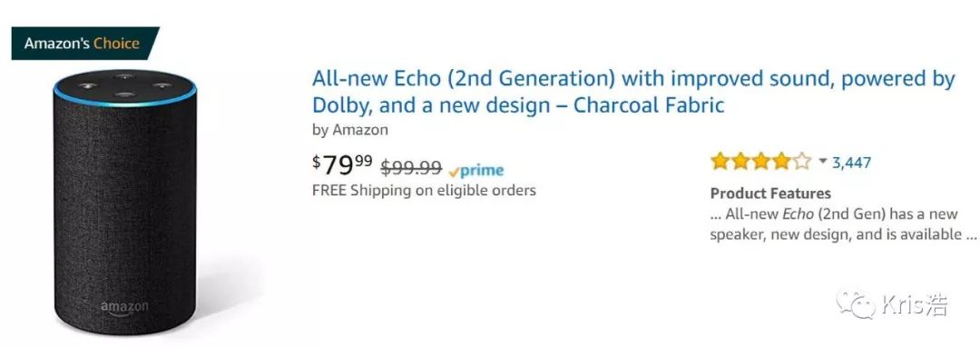Click the first gold rating star
980x348 pixels.
tap(720, 162)
